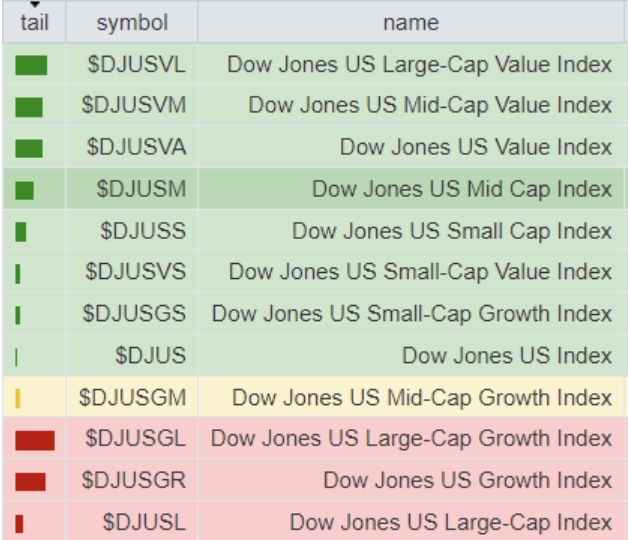Sort table by the tail column header
This screenshot has width=628, height=540.
coord(34,22)
